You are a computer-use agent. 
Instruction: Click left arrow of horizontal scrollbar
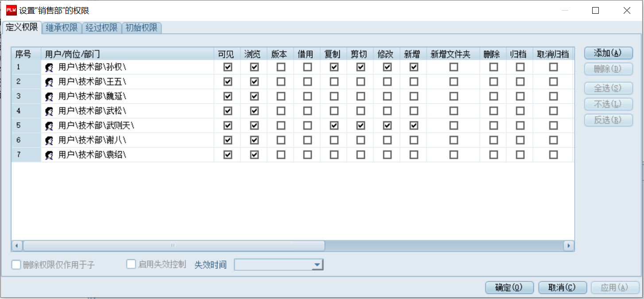[x=17, y=245]
